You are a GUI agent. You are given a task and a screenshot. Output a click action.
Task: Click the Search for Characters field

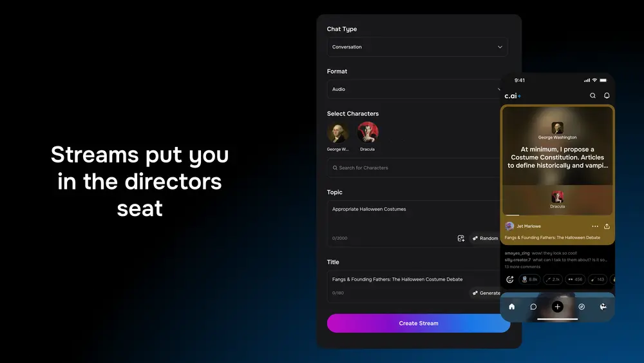(x=413, y=168)
